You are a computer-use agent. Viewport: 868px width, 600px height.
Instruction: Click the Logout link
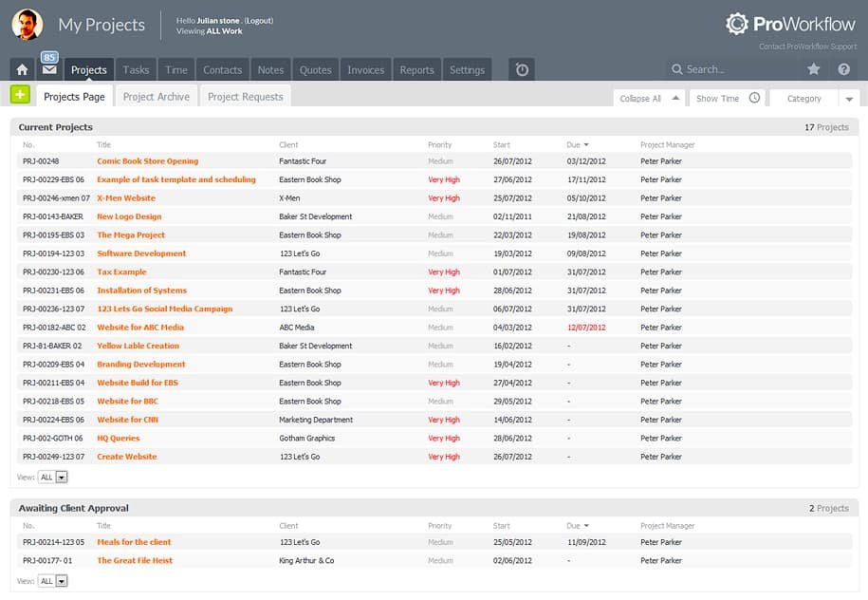click(x=259, y=21)
